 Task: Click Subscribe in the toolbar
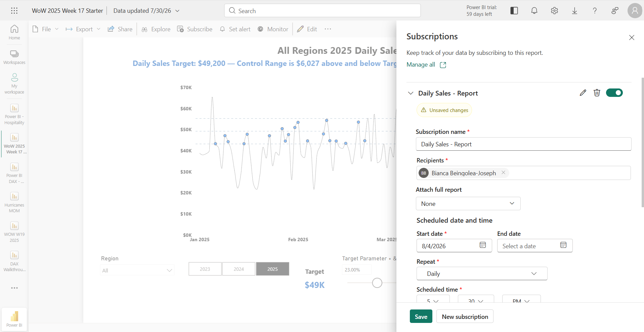tap(195, 29)
